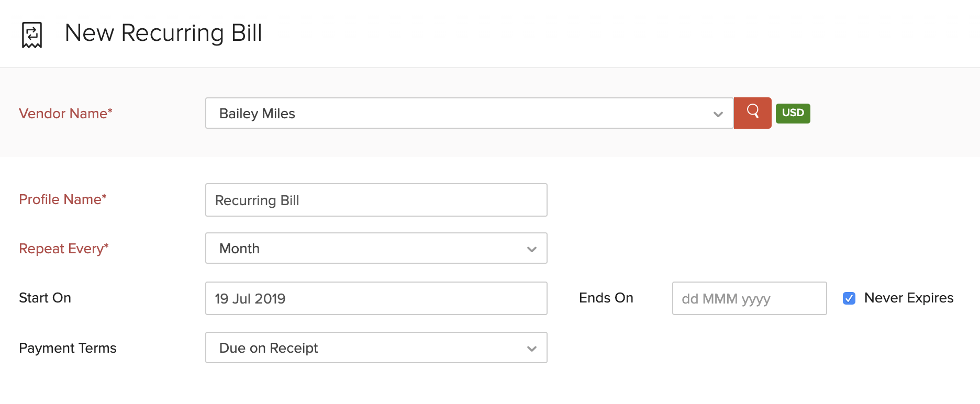
Task: Select the Start On date showing 19 Jul 2019
Action: pyautogui.click(x=376, y=298)
